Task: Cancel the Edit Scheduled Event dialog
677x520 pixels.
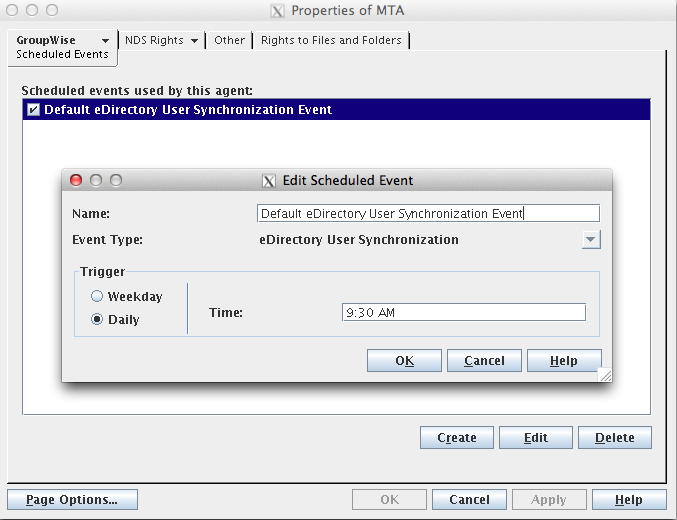Action: point(484,361)
